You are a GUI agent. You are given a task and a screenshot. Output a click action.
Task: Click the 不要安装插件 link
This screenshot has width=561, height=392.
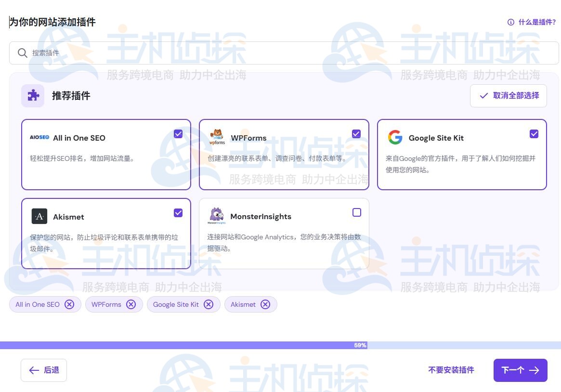point(451,370)
